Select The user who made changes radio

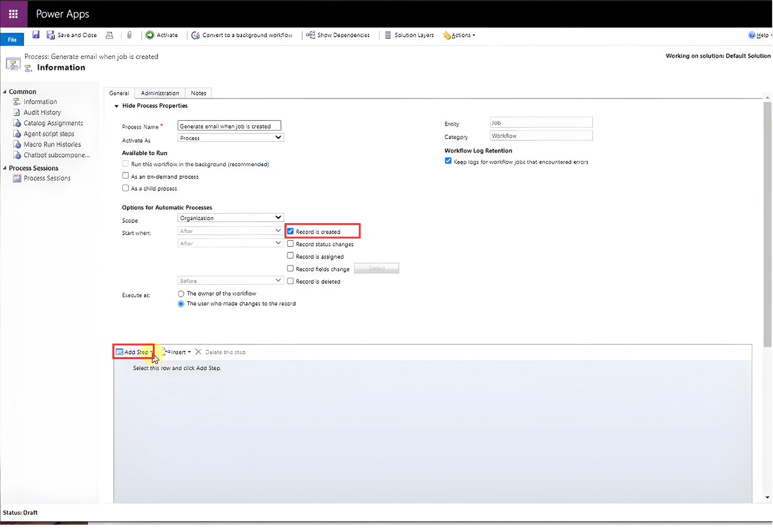coord(181,304)
